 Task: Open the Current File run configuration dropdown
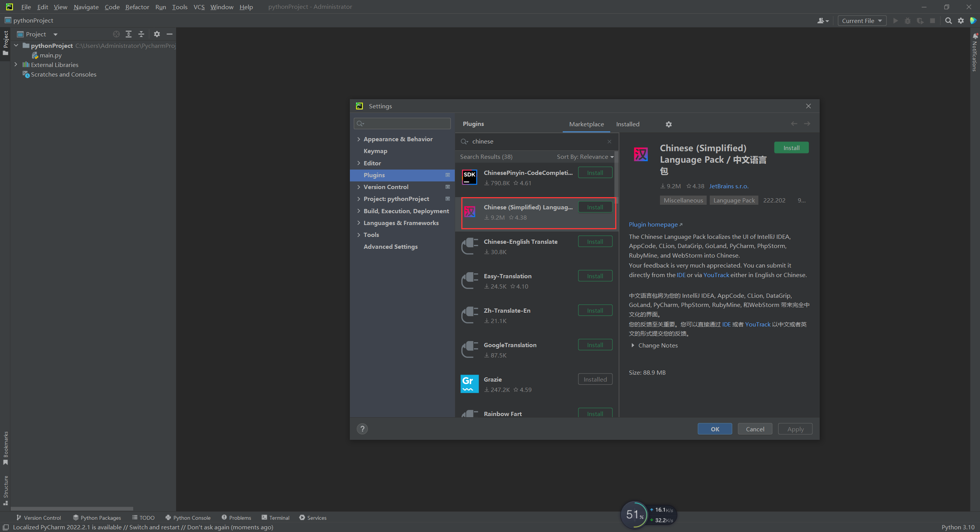[862, 21]
